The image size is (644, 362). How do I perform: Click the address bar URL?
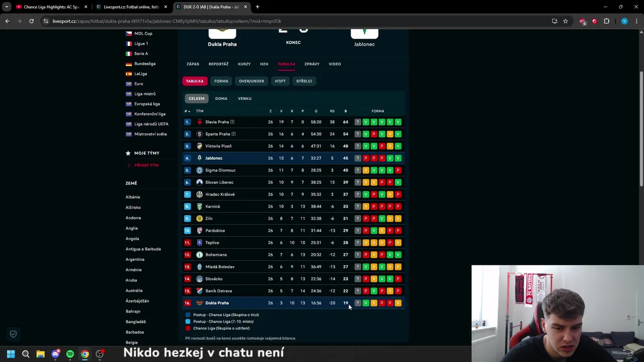pos(167,21)
